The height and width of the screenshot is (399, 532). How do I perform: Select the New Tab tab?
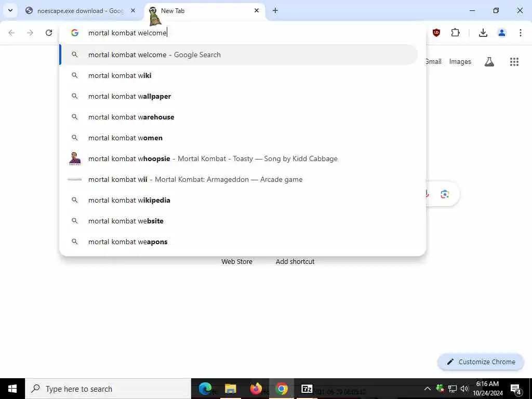pos(205,11)
